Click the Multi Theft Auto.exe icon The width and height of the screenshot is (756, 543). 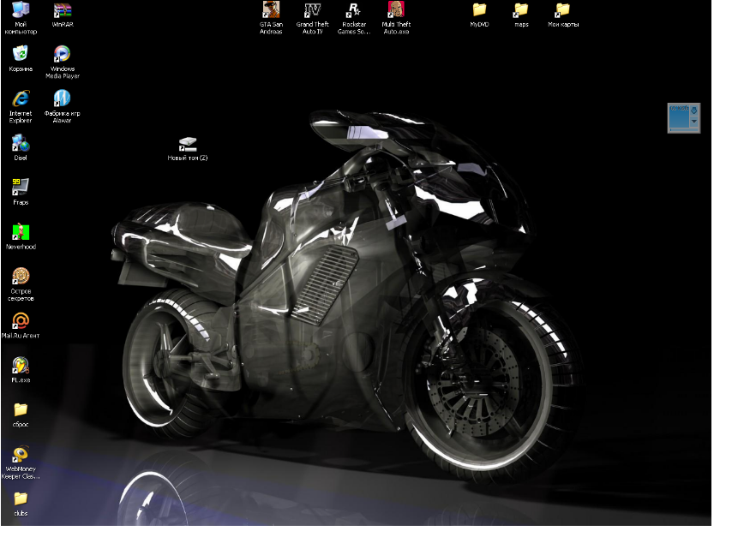tap(396, 10)
